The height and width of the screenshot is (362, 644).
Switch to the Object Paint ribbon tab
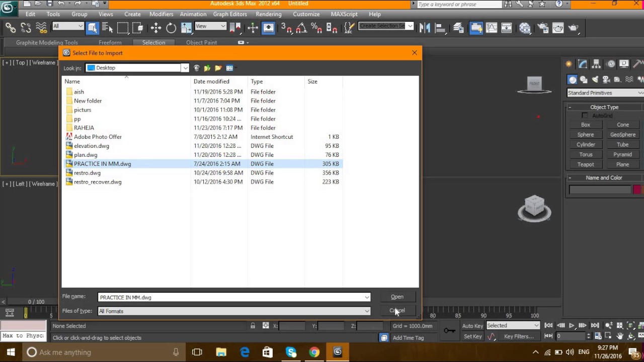pyautogui.click(x=201, y=43)
